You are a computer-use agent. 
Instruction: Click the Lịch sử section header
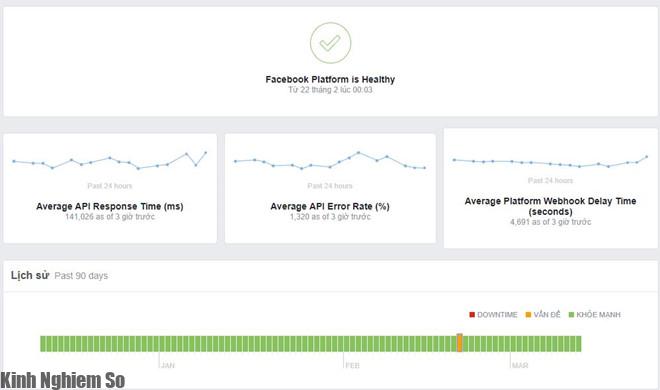click(30, 275)
